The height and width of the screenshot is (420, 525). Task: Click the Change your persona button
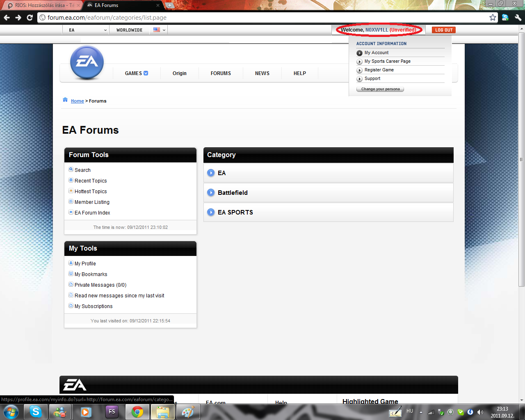click(x=380, y=89)
